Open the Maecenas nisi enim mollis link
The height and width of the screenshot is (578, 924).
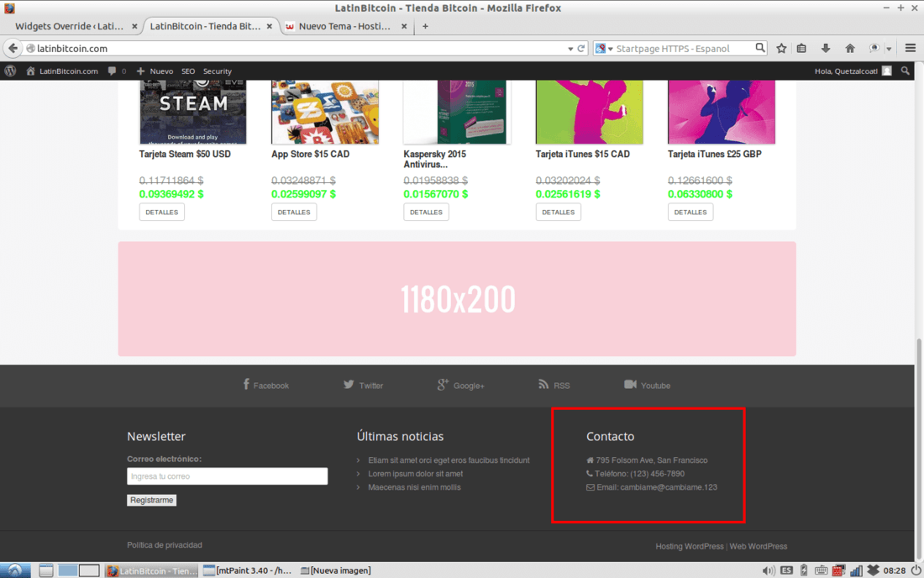pyautogui.click(x=414, y=487)
